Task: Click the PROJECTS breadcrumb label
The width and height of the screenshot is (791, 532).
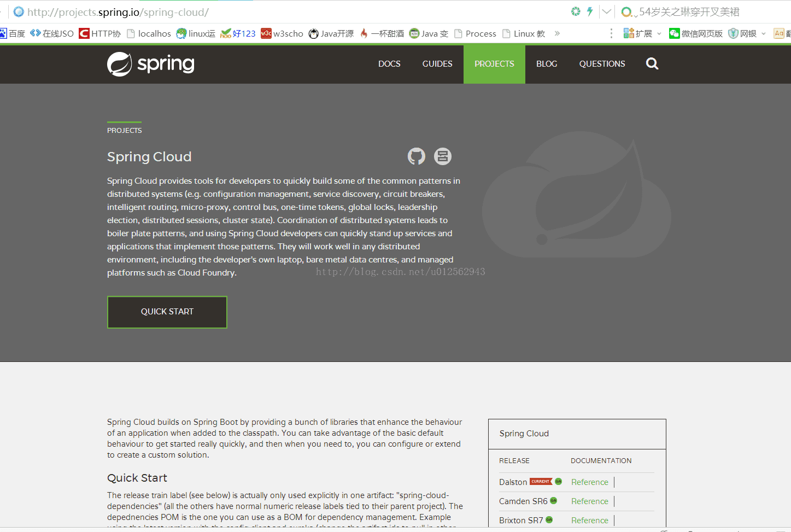Action: 124,131
